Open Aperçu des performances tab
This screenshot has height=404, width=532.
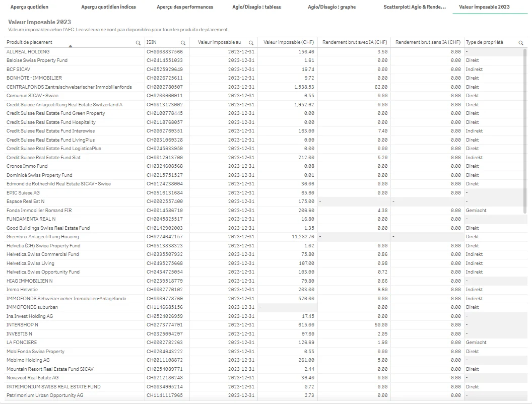[185, 7]
